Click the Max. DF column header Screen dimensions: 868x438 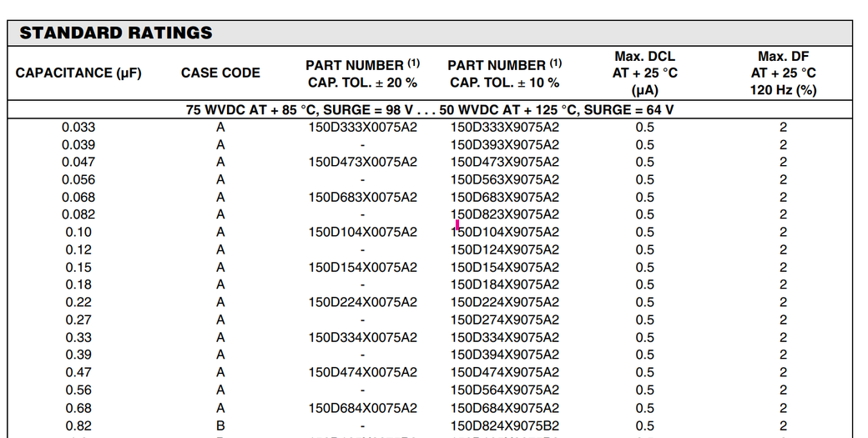[x=783, y=73]
